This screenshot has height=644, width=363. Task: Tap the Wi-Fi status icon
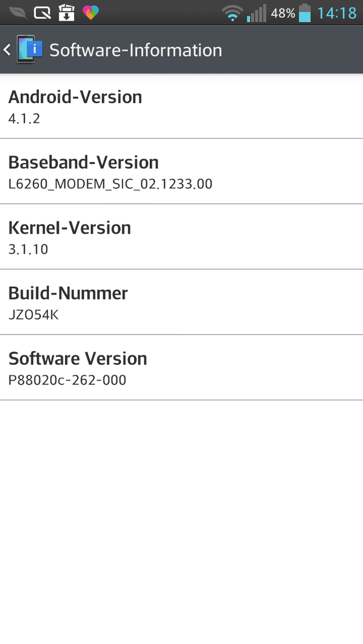pyautogui.click(x=232, y=13)
